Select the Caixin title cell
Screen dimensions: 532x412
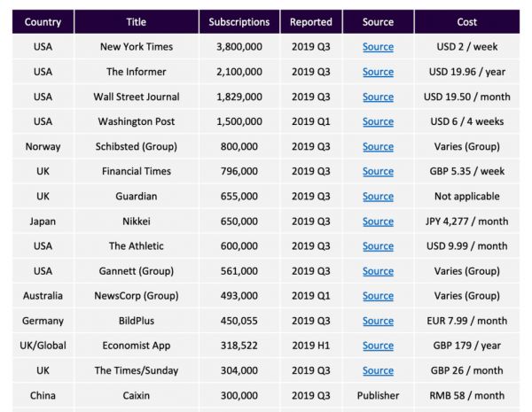pos(136,395)
